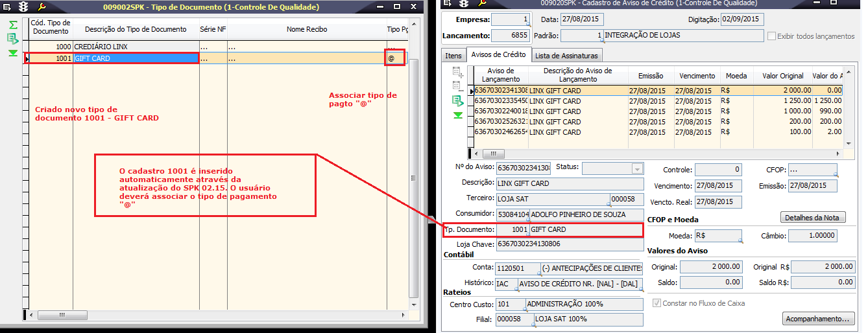
Task: Toggle Constar no Fluxo de Caixa checkbox
Action: coord(657,303)
